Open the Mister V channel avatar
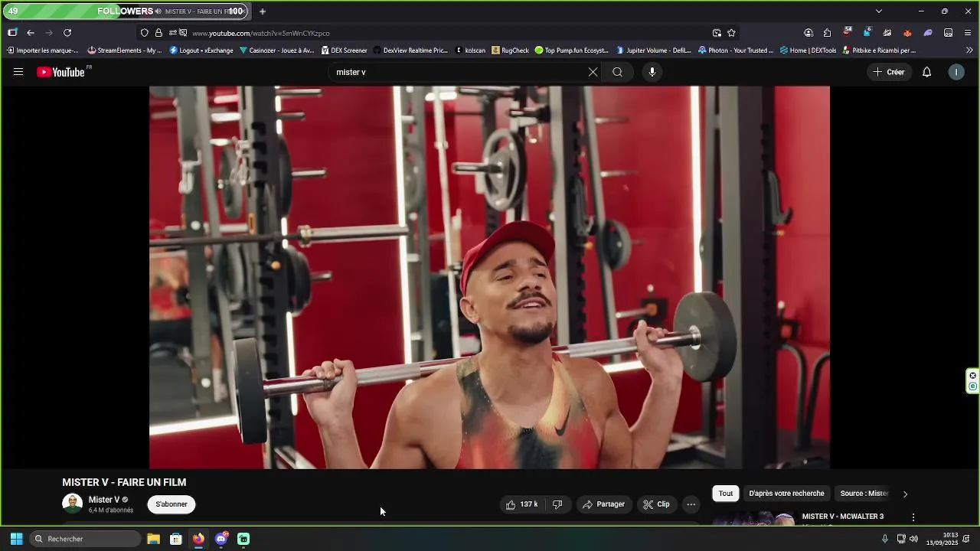 tap(72, 504)
